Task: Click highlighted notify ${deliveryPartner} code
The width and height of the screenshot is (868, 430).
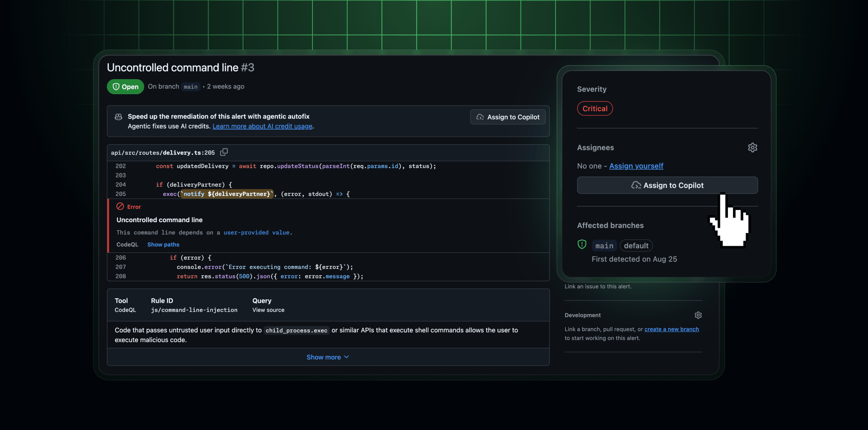Action: click(x=227, y=194)
